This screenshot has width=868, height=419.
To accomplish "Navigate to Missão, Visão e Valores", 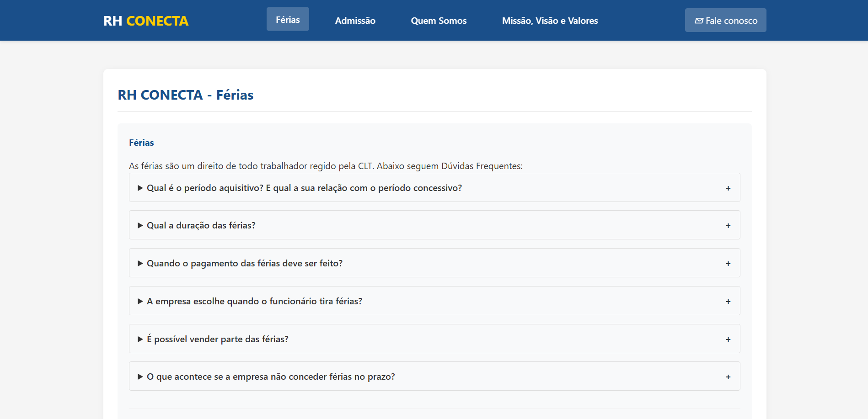I will pyautogui.click(x=550, y=21).
